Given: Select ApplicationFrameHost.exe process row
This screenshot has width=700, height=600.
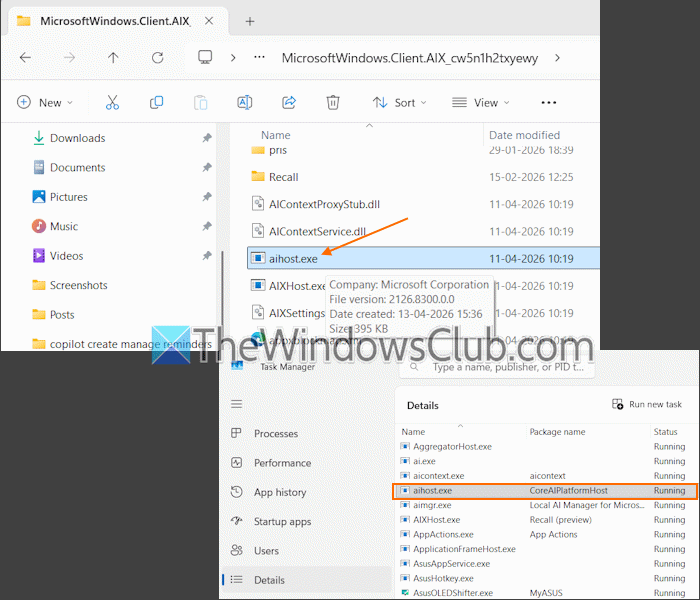Looking at the screenshot, I should 547,549.
